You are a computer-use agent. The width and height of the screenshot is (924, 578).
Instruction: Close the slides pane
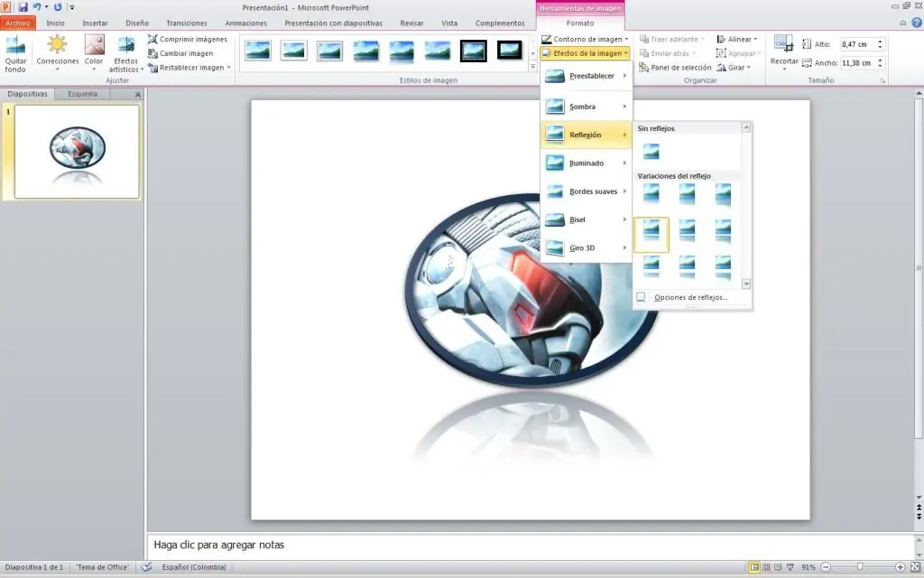tap(138, 94)
